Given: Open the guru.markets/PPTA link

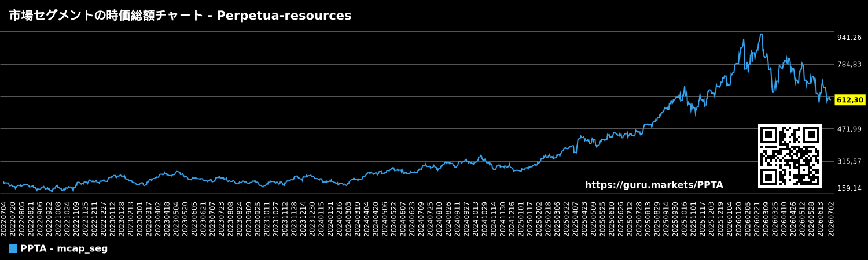Looking at the screenshot, I should (654, 185).
